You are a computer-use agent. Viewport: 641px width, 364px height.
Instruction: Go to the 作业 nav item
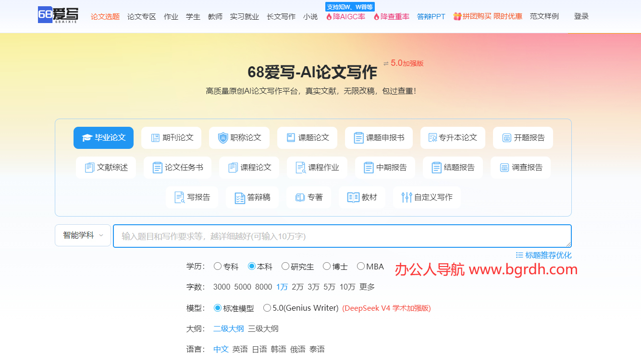point(171,16)
